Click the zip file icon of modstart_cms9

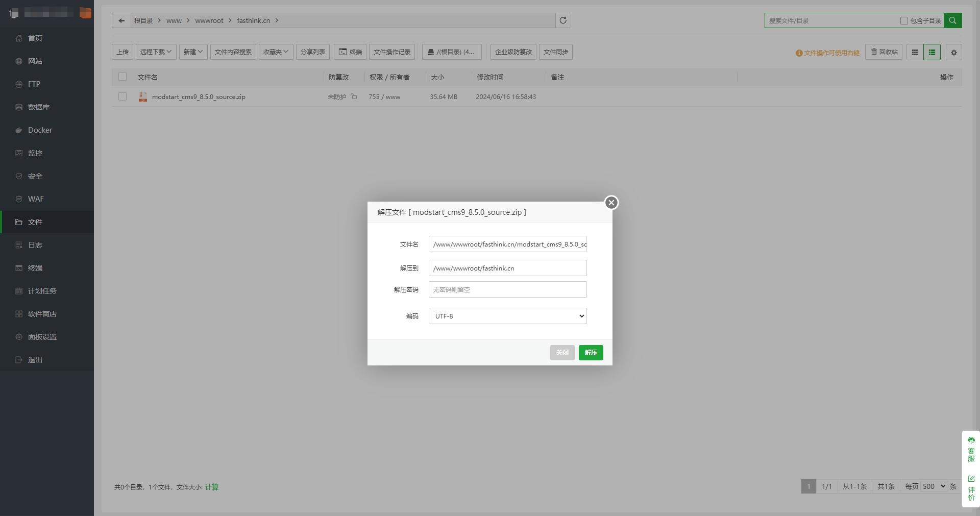click(143, 96)
